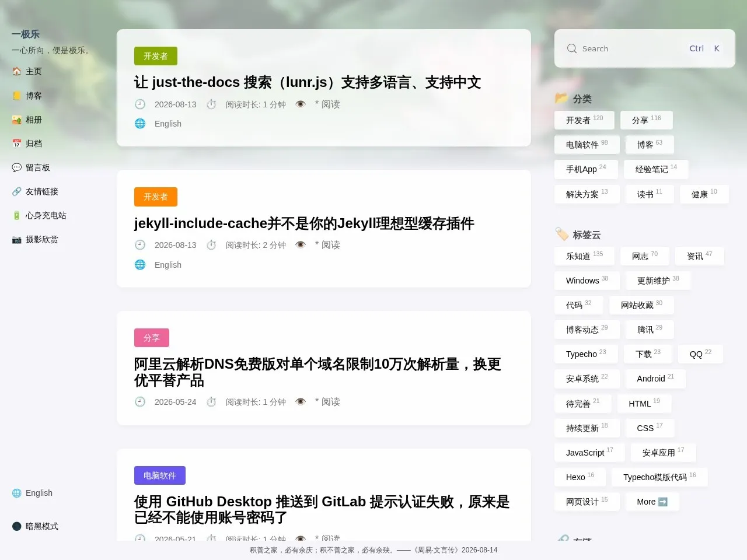Select category 读书 11
The width and height of the screenshot is (747, 560).
(650, 194)
